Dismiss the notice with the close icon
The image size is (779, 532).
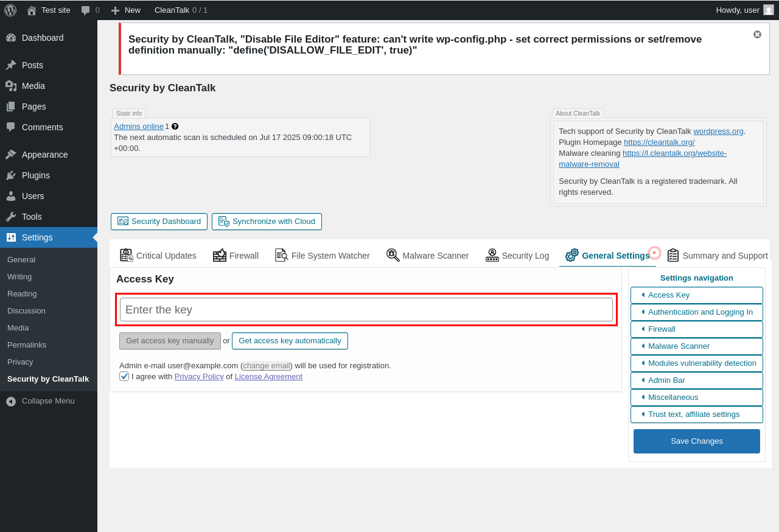coord(757,35)
